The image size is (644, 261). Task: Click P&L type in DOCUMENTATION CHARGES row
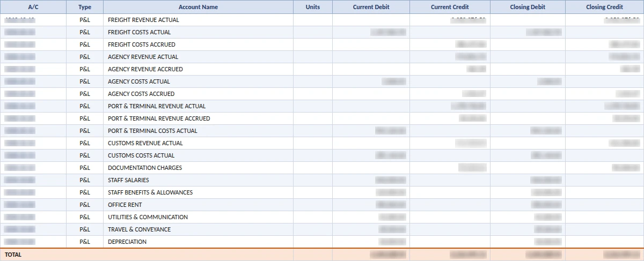click(x=85, y=168)
